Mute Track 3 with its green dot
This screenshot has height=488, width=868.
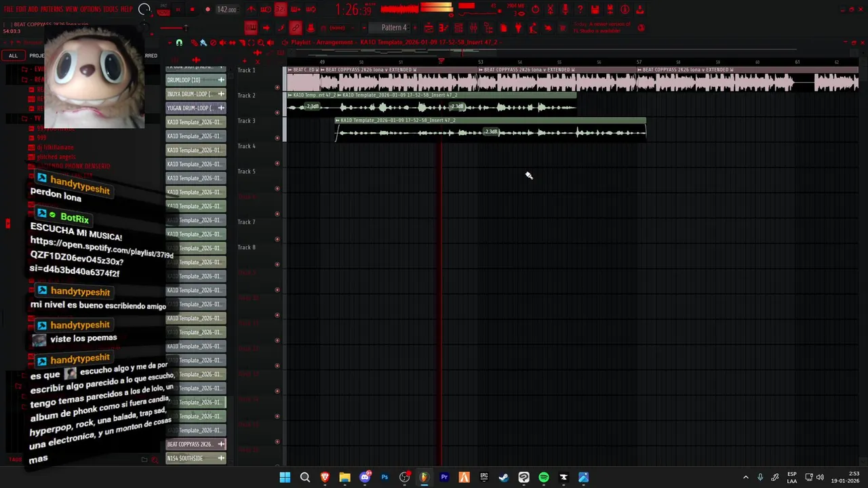277,138
